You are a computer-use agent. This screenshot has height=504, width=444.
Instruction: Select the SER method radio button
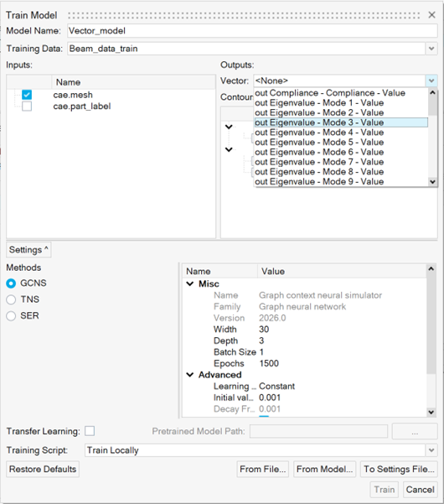[x=11, y=316]
